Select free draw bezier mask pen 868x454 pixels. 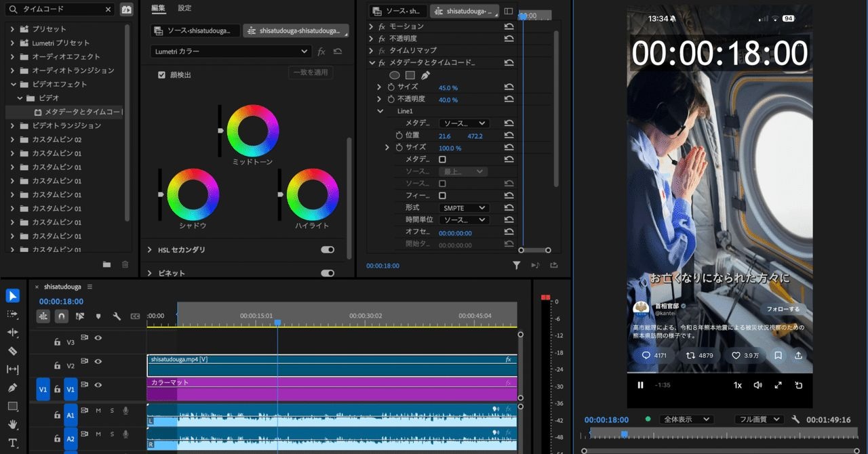(x=425, y=75)
